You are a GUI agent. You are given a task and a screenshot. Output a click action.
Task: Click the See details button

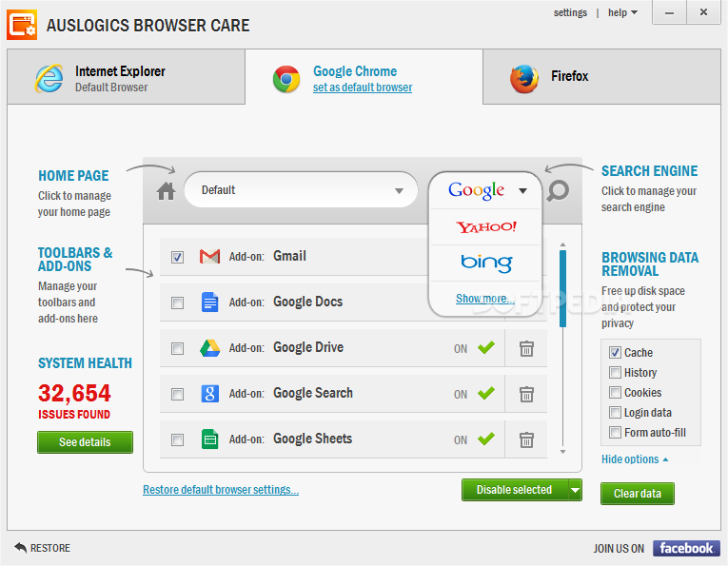(85, 442)
